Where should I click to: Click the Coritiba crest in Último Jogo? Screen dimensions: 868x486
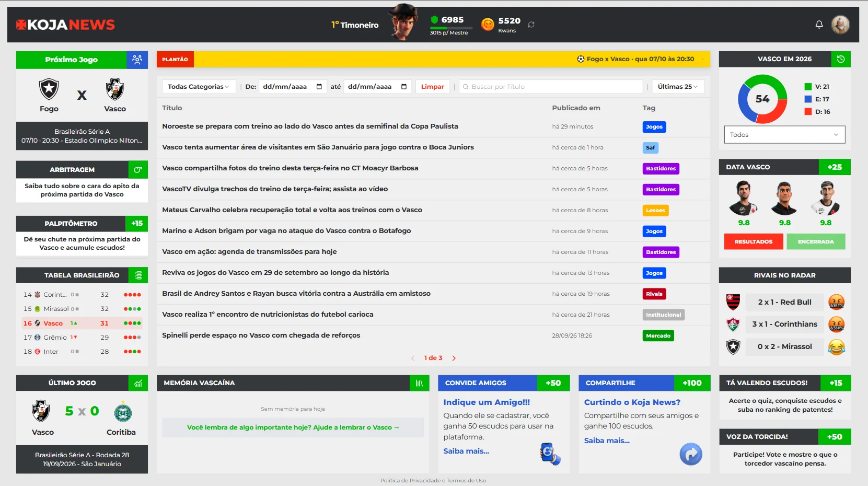tap(123, 412)
